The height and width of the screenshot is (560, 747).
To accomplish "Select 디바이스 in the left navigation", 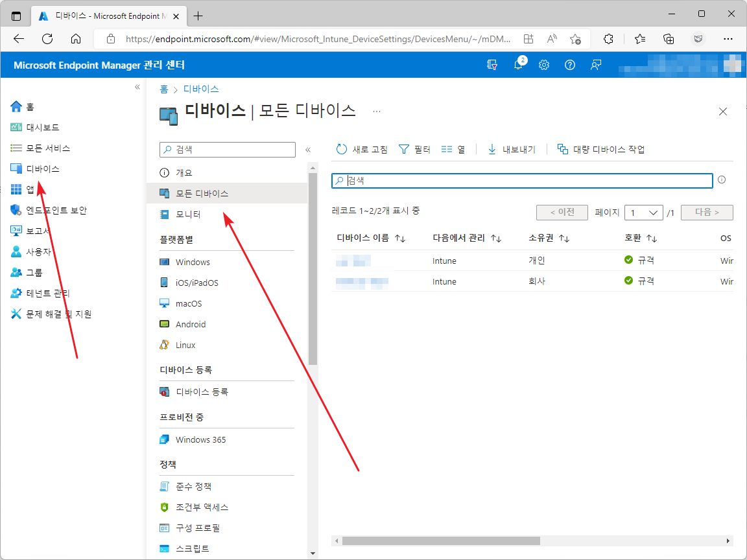I will point(35,169).
